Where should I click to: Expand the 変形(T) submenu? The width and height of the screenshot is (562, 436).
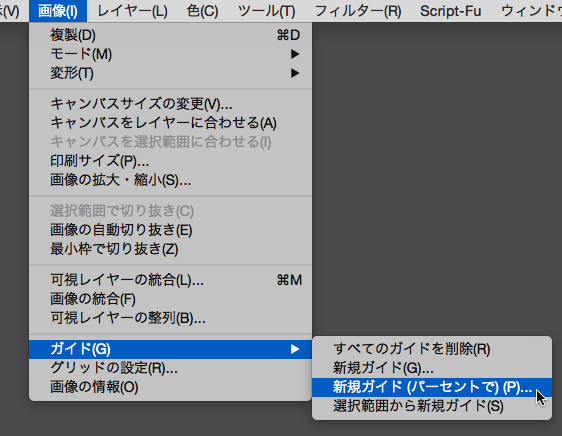coord(170,73)
